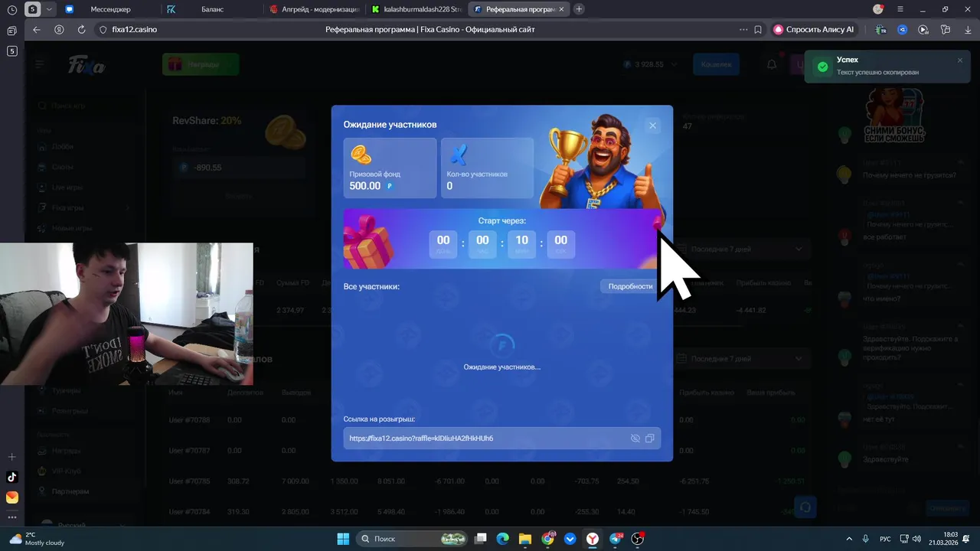Open the mail icon in browser sidebar

click(x=11, y=497)
